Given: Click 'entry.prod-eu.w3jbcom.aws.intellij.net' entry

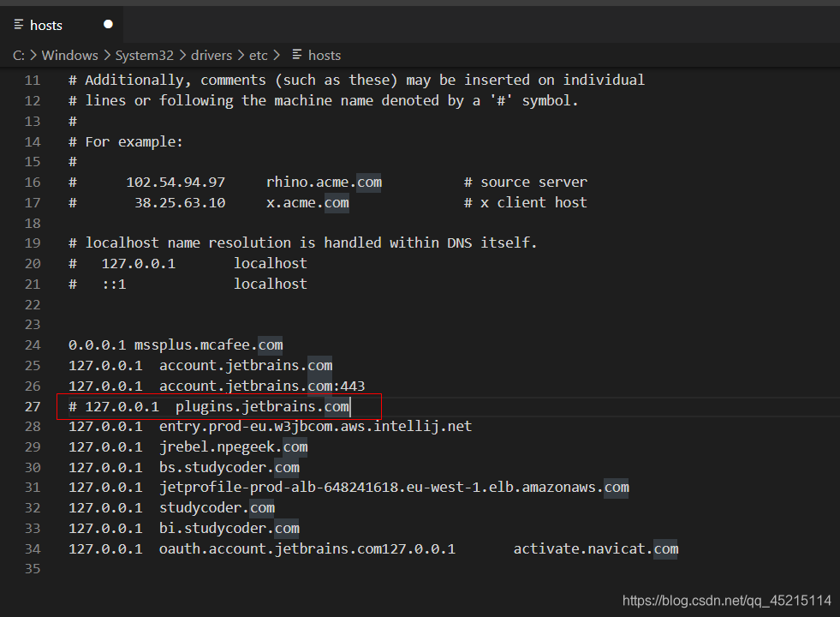Looking at the screenshot, I should tap(316, 426).
